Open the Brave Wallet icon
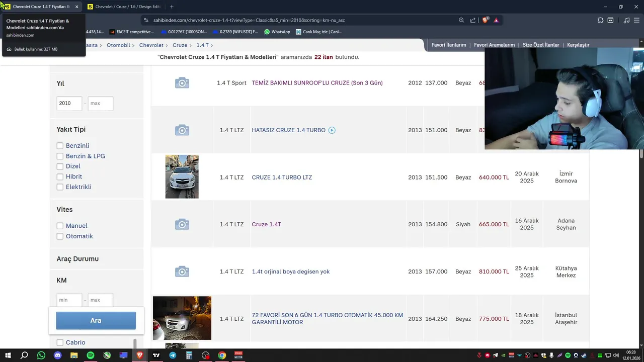The image size is (644, 362). point(610,20)
